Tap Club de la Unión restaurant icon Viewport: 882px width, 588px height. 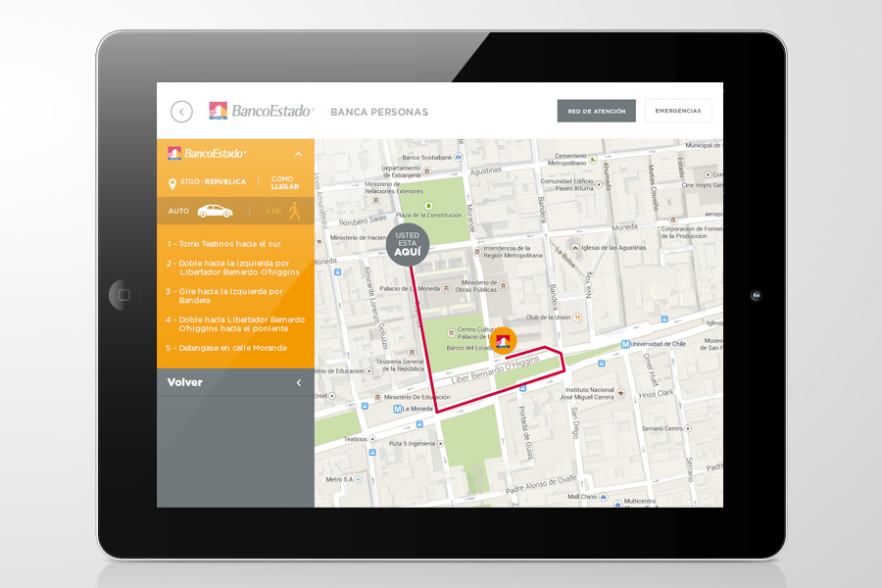tap(577, 318)
